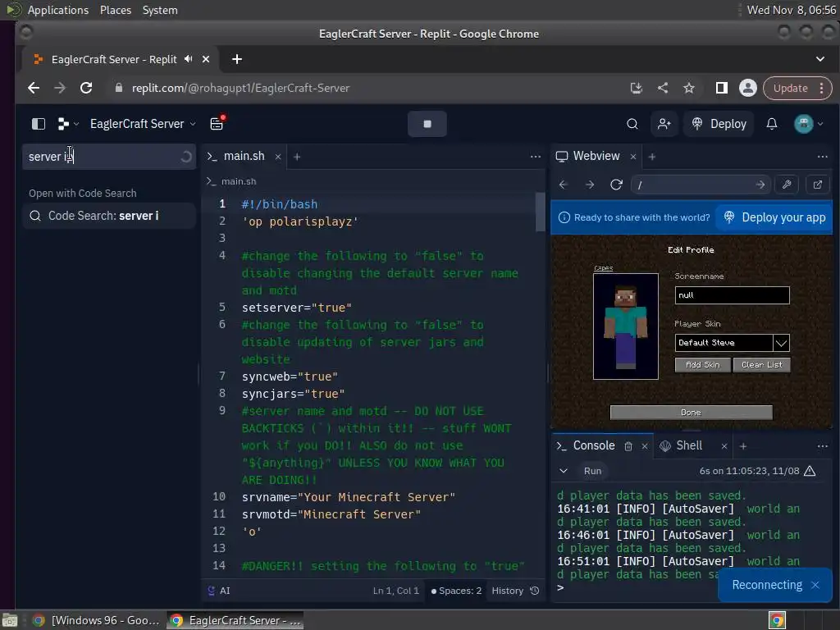Go forward in the Webview

pos(590,185)
